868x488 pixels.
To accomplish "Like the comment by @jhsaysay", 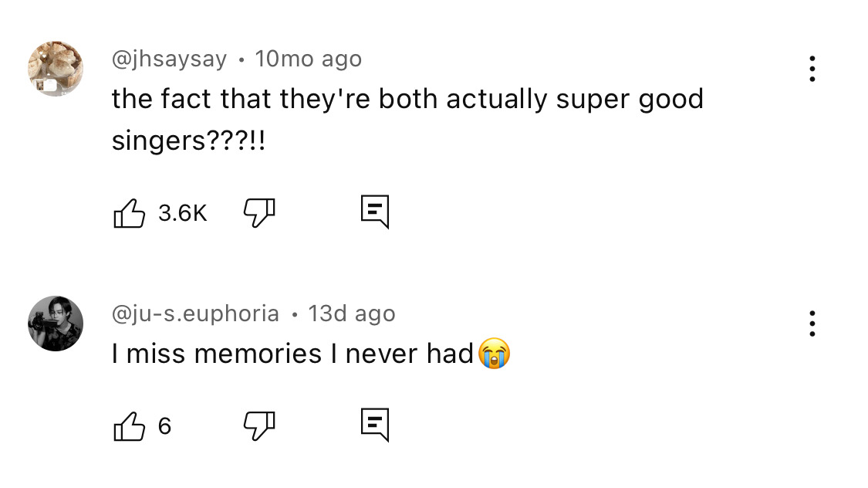I will [130, 212].
